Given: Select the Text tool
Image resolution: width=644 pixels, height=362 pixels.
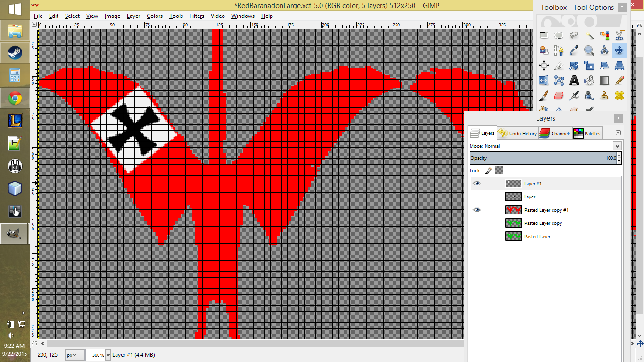Looking at the screenshot, I should [574, 81].
